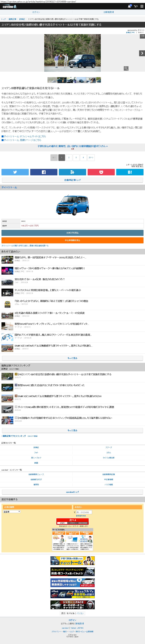Go to page 4

[83, 158]
